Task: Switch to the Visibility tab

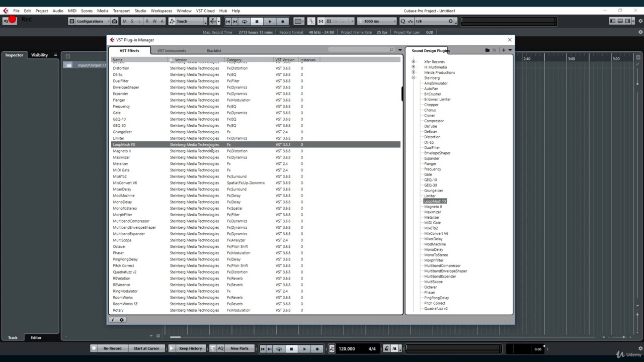Action: 39,55
